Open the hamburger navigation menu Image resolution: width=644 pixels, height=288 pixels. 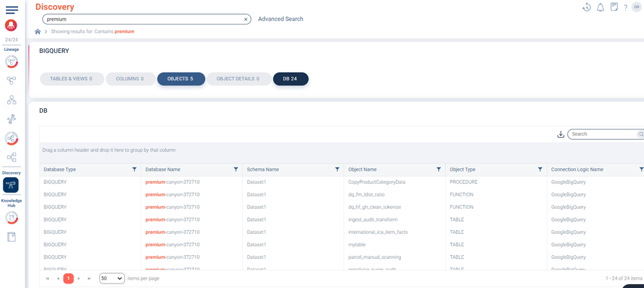pyautogui.click(x=12, y=10)
